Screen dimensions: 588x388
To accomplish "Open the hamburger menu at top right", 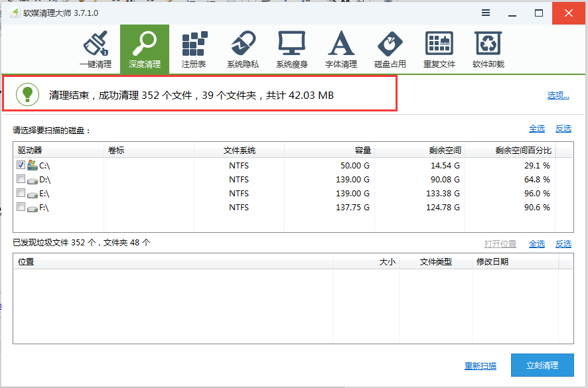I will coord(485,13).
